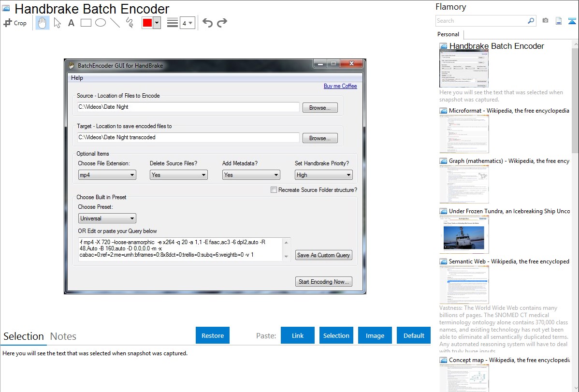579x392 pixels.
Task: Click the camera snapshot icon
Action: [545, 21]
